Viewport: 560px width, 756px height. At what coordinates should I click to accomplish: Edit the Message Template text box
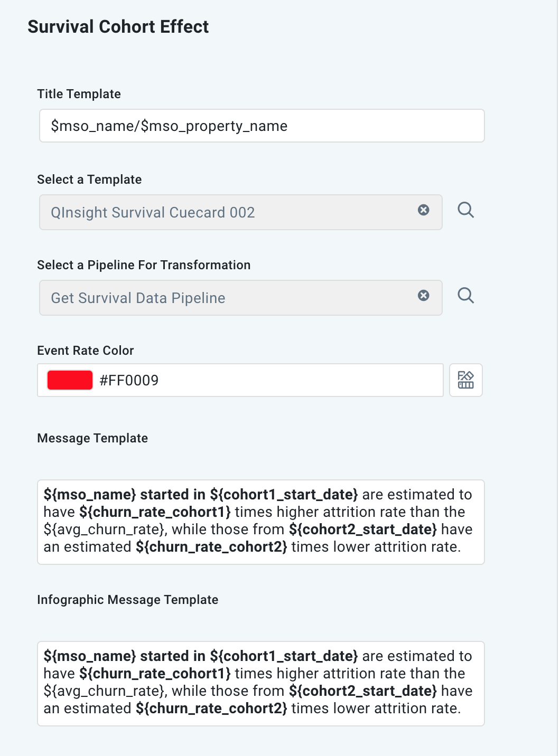point(262,521)
